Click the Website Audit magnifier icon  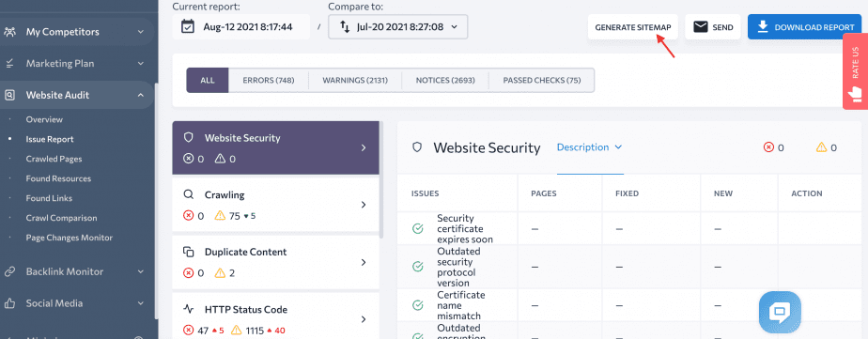(9, 95)
